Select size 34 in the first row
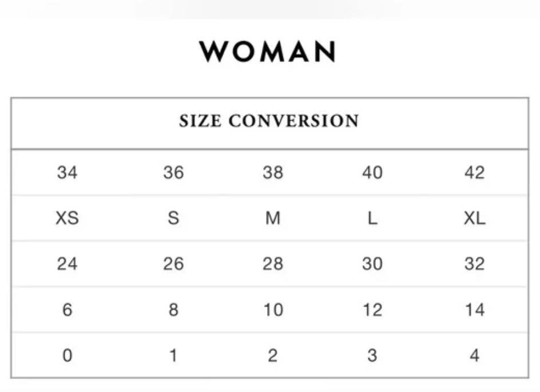 click(67, 172)
